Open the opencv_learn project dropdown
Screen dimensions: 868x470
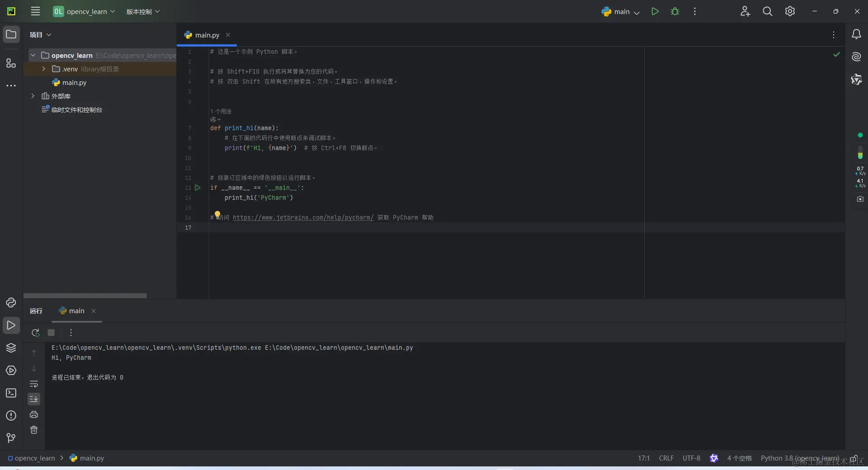84,11
